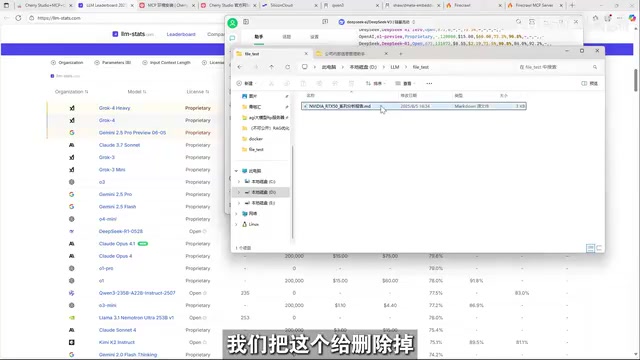Screen dimensions: 640x360
Task: Open the Leaderboard link on llm-stats
Action: pyautogui.click(x=181, y=34)
